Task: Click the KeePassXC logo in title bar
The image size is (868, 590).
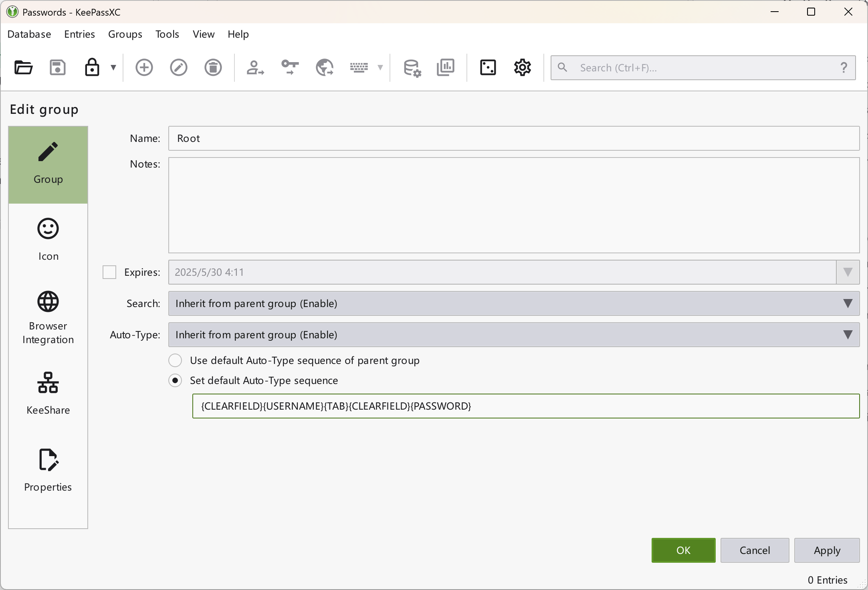Action: tap(12, 12)
